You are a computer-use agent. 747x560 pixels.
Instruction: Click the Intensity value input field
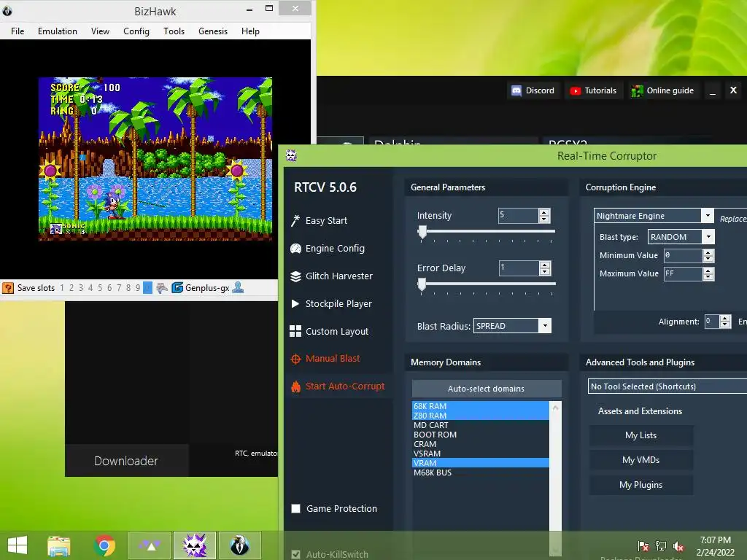click(x=519, y=216)
